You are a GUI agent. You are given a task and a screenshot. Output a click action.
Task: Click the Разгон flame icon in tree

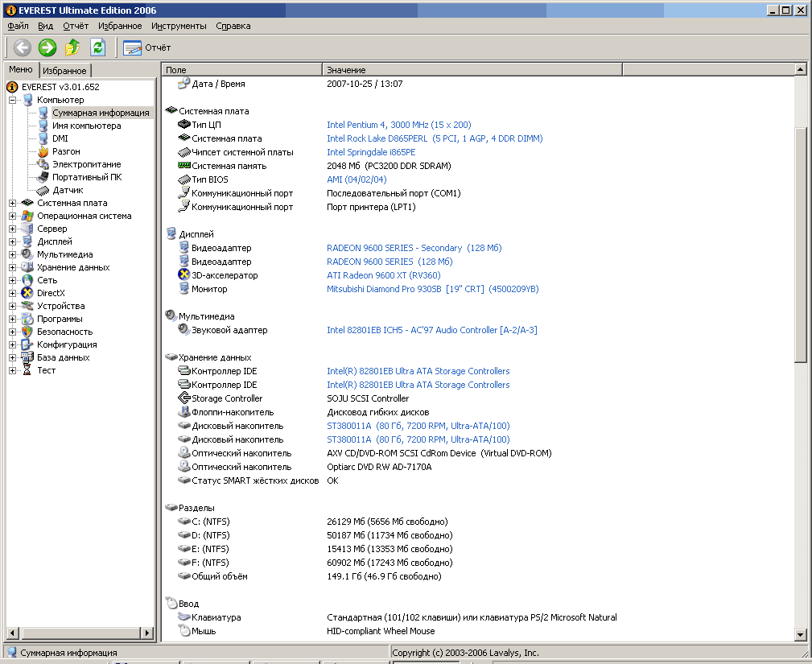43,151
